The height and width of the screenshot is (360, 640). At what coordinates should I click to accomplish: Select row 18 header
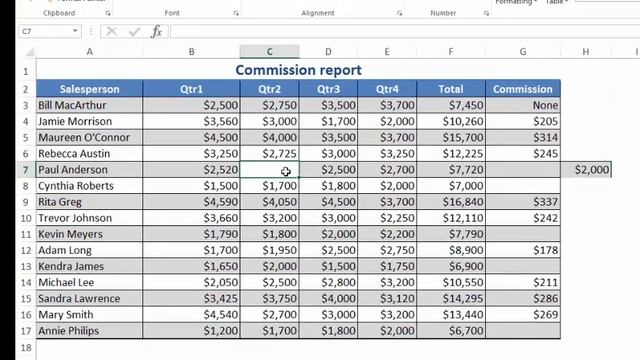click(26, 347)
